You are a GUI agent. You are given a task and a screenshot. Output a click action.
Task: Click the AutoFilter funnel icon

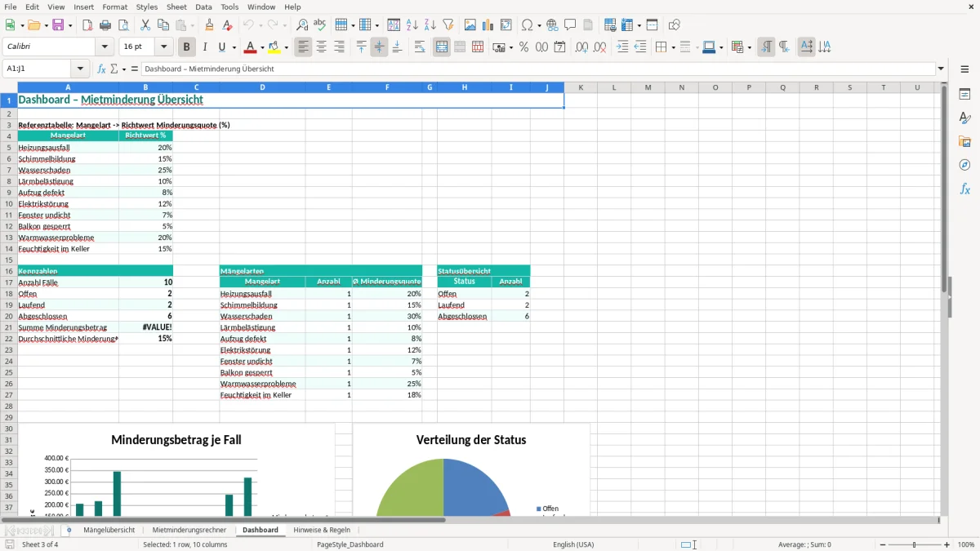click(448, 25)
